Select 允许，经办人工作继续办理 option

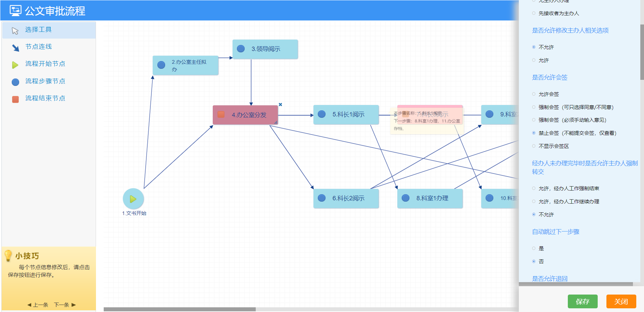[534, 201]
